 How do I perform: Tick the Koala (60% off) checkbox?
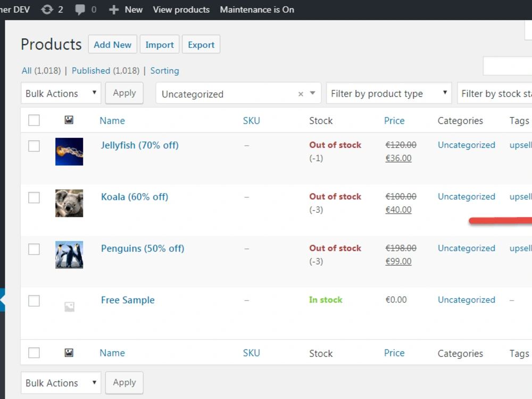34,197
